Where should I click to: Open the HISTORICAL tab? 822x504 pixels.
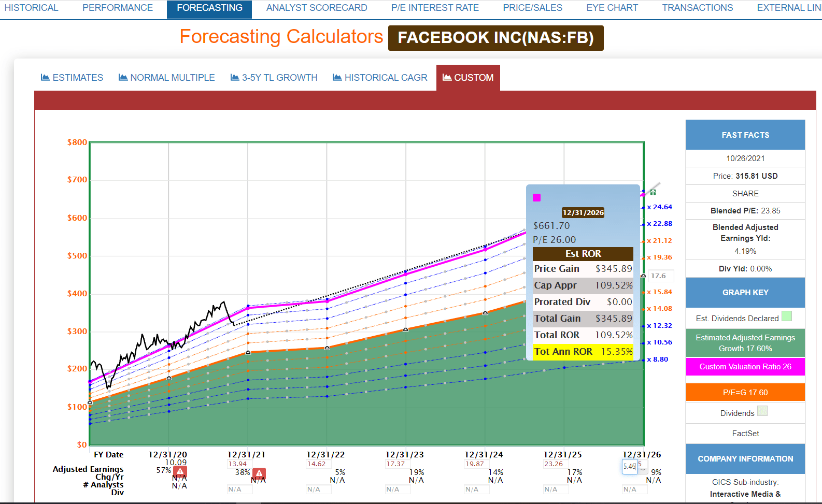[31, 8]
